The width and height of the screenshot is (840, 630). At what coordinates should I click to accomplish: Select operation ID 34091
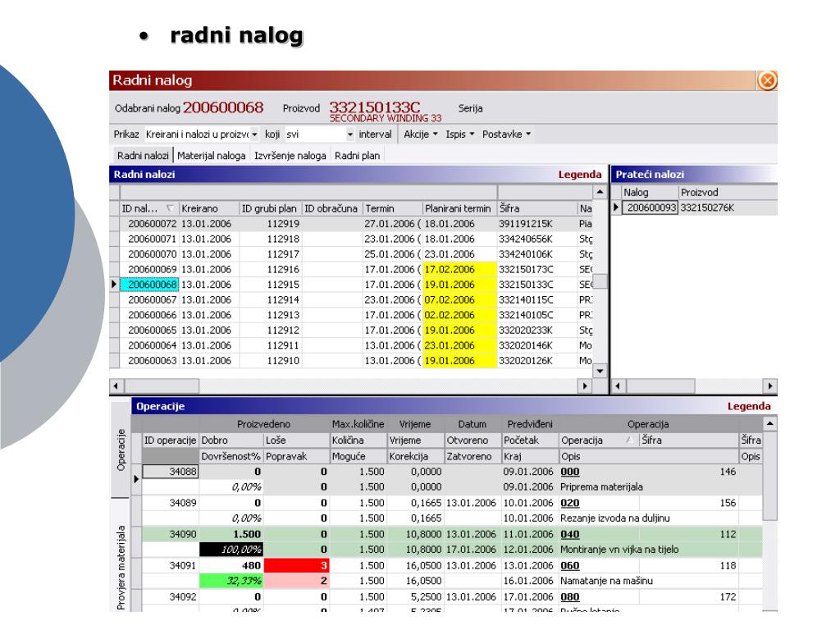[x=171, y=566]
